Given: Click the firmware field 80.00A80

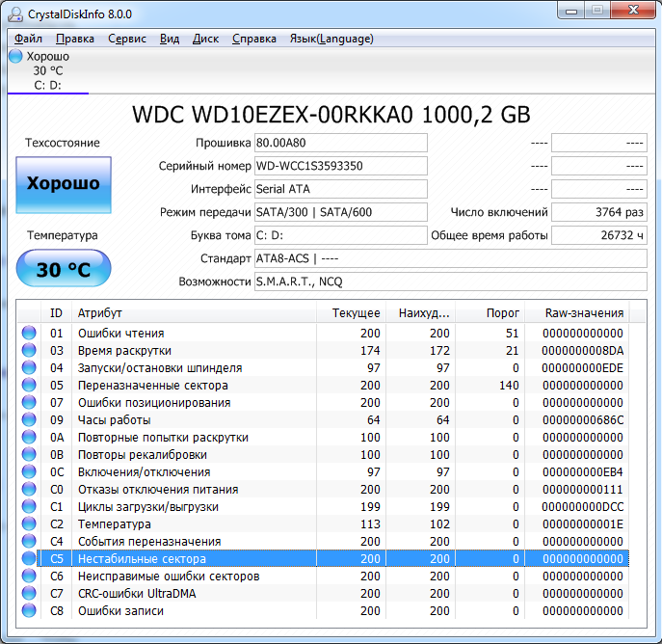Looking at the screenshot, I should coord(341,143).
